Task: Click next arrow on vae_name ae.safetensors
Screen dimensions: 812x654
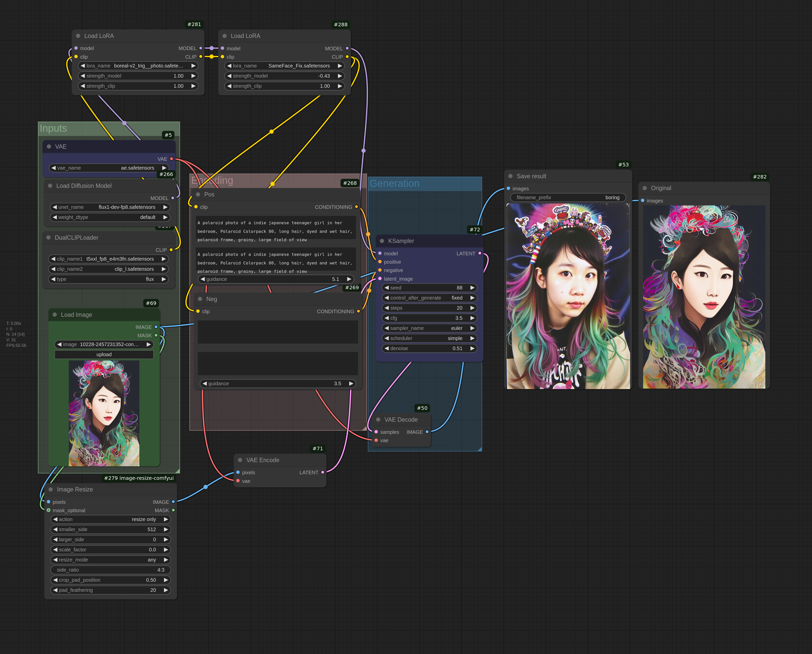Action: click(x=164, y=168)
